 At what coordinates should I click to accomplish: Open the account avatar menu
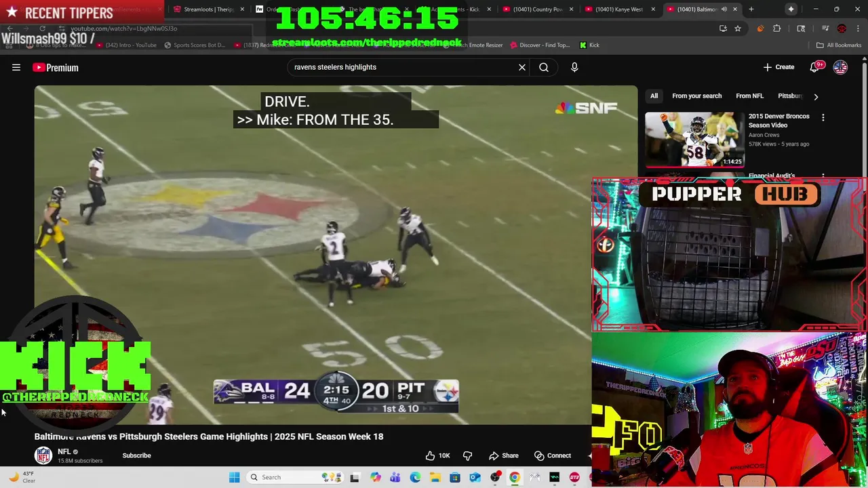(x=840, y=67)
